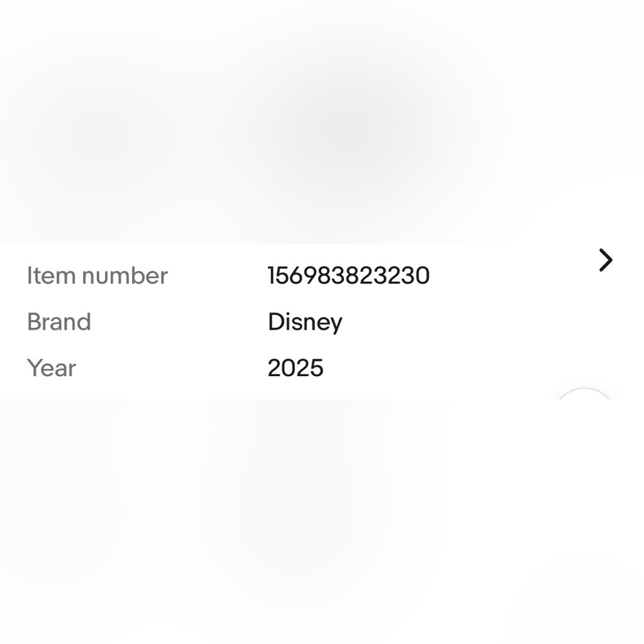Screen dimensions: 644x644
Task: Select the Disney brand value
Action: [x=305, y=323]
